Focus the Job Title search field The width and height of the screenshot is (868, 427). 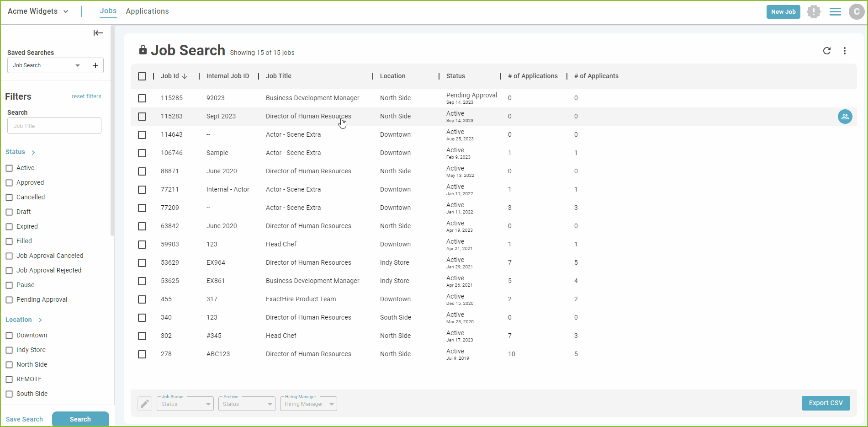pyautogui.click(x=54, y=126)
